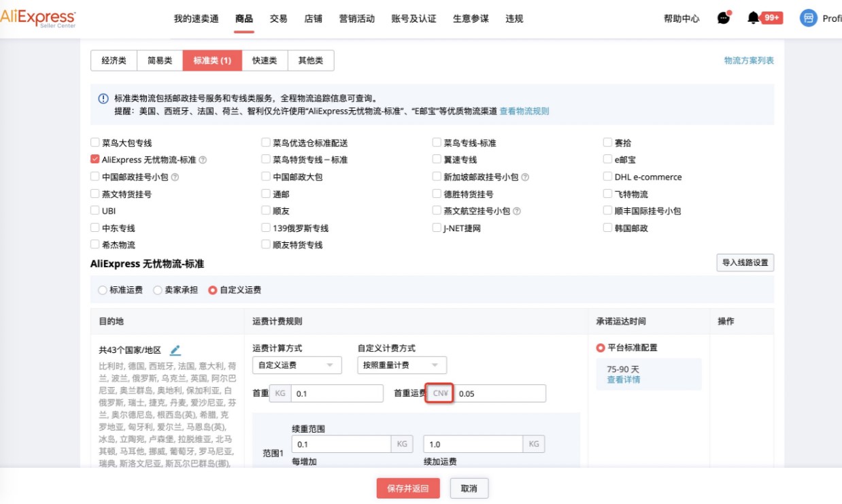Image resolution: width=842 pixels, height=504 pixels.
Task: Open 物流方案列表 link
Action: pos(749,61)
